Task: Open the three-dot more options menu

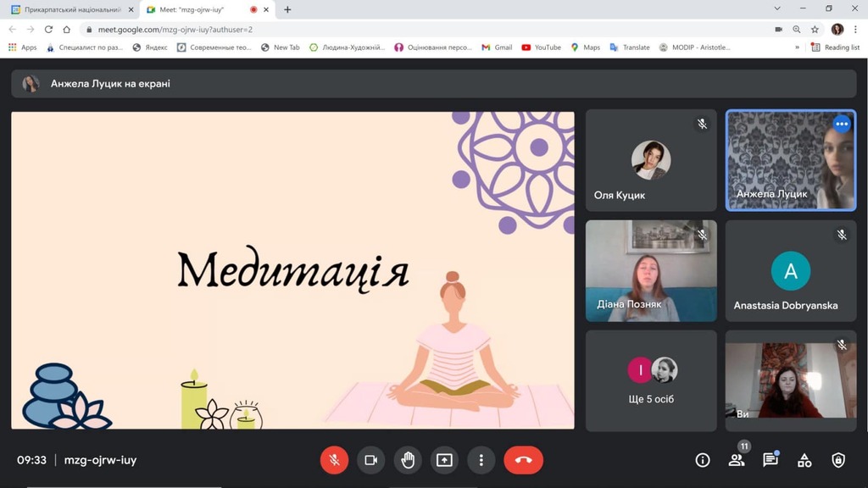Action: pos(481,460)
